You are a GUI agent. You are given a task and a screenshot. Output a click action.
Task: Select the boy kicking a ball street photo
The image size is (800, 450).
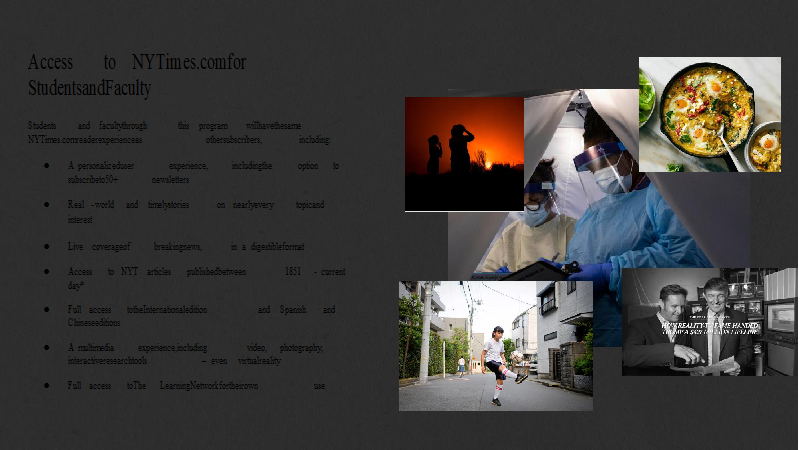point(495,345)
